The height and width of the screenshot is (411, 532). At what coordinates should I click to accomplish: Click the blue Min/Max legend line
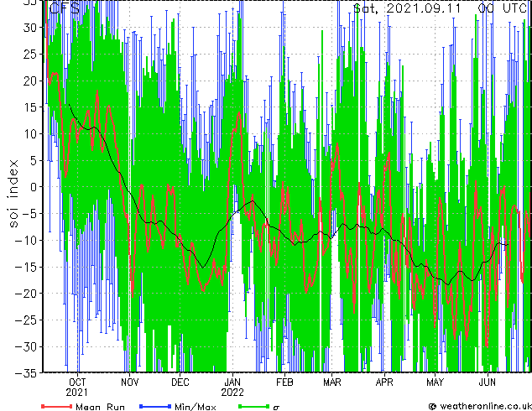point(155,406)
